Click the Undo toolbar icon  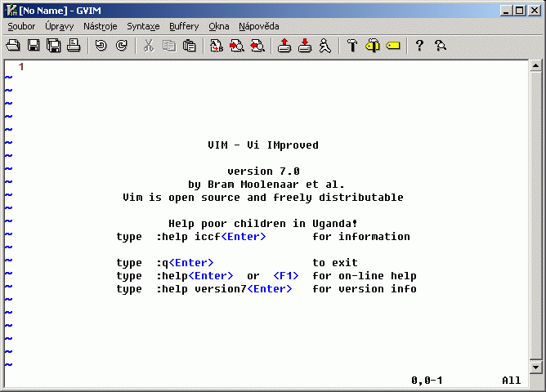(x=101, y=46)
